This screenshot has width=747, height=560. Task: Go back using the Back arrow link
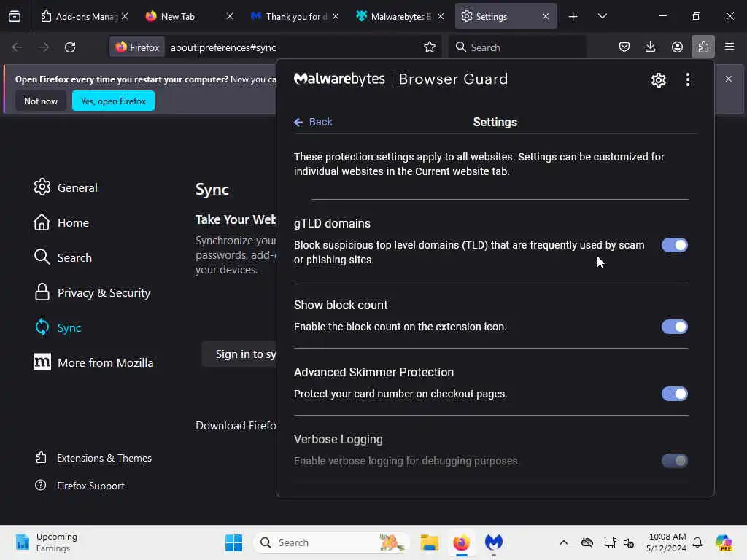pos(313,122)
